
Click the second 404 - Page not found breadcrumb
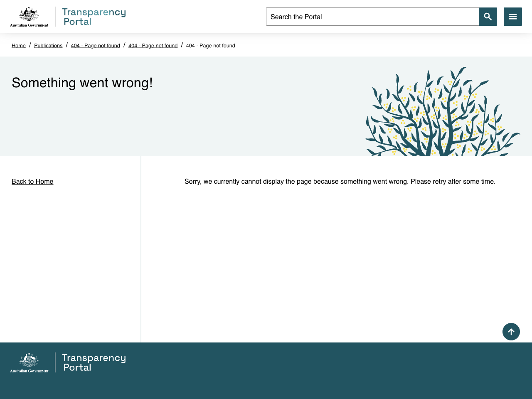coord(153,46)
